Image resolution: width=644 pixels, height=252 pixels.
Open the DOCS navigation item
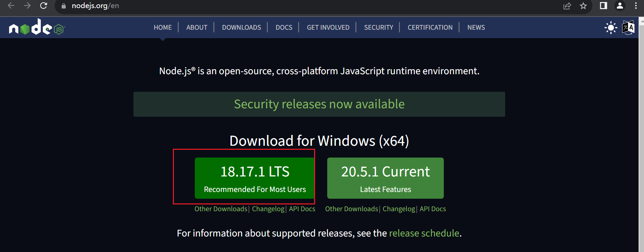coord(284,27)
